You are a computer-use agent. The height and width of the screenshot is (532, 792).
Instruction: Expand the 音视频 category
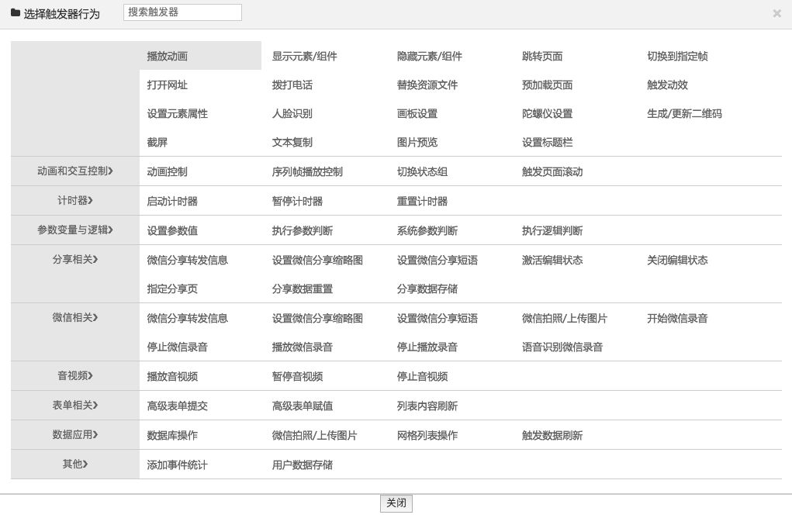pyautogui.click(x=74, y=375)
